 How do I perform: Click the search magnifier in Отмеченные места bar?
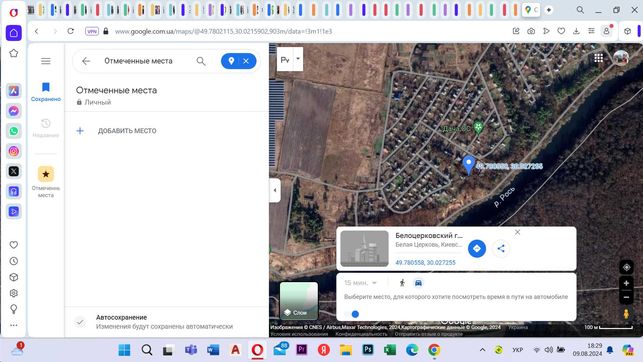click(201, 61)
